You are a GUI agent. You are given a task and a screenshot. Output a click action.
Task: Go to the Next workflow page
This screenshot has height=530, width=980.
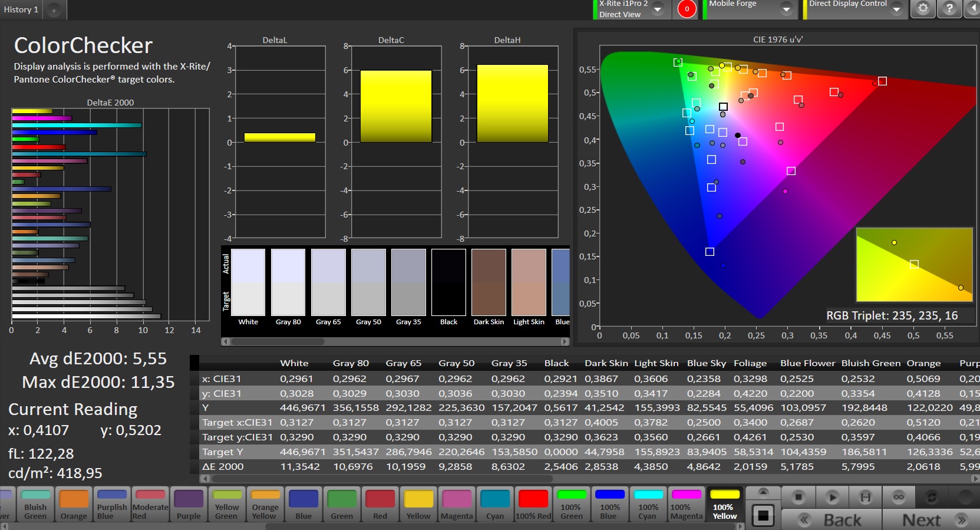click(x=930, y=520)
